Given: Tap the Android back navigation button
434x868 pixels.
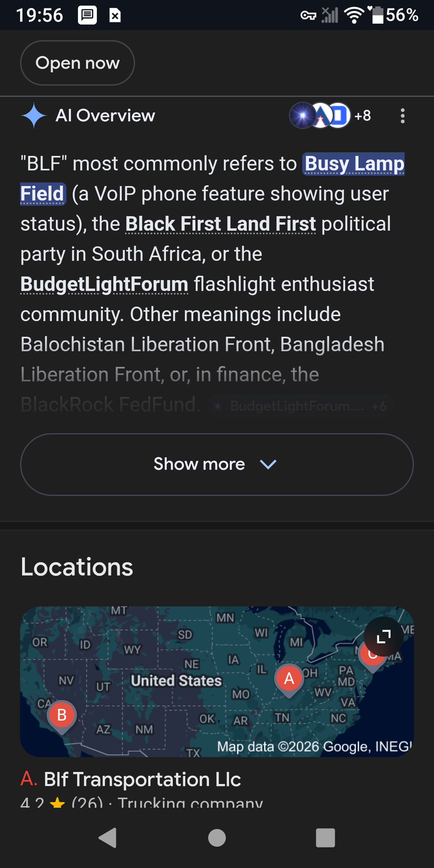Looking at the screenshot, I should tap(108, 838).
